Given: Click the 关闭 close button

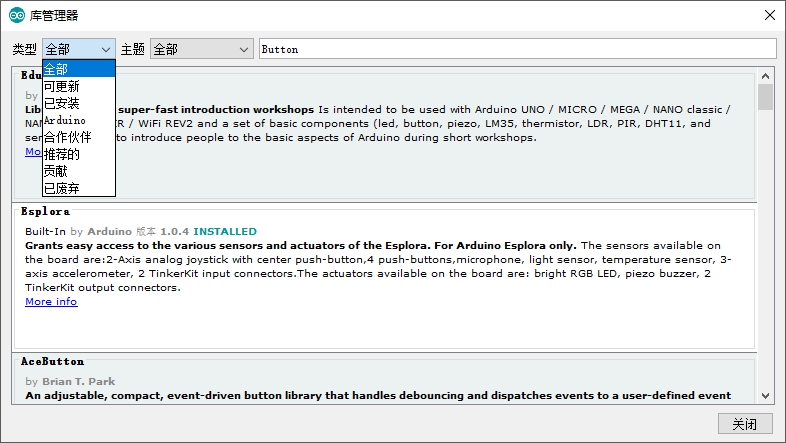Looking at the screenshot, I should tap(744, 424).
